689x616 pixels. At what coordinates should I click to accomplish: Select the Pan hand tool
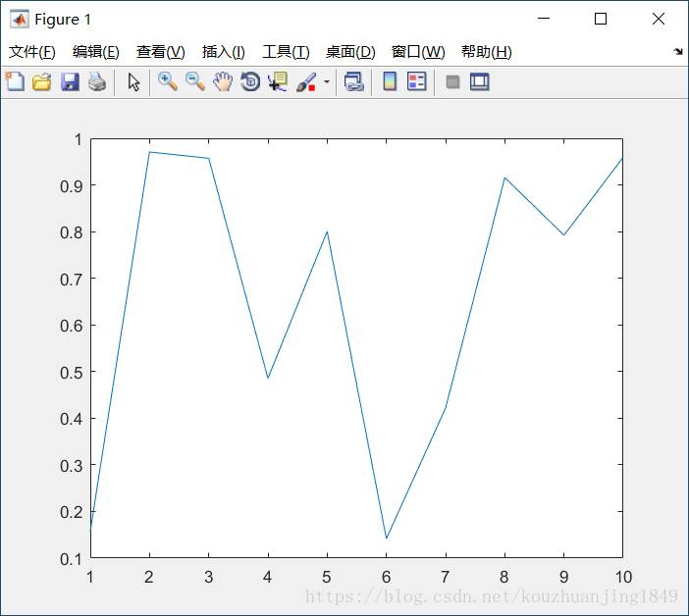point(223,81)
